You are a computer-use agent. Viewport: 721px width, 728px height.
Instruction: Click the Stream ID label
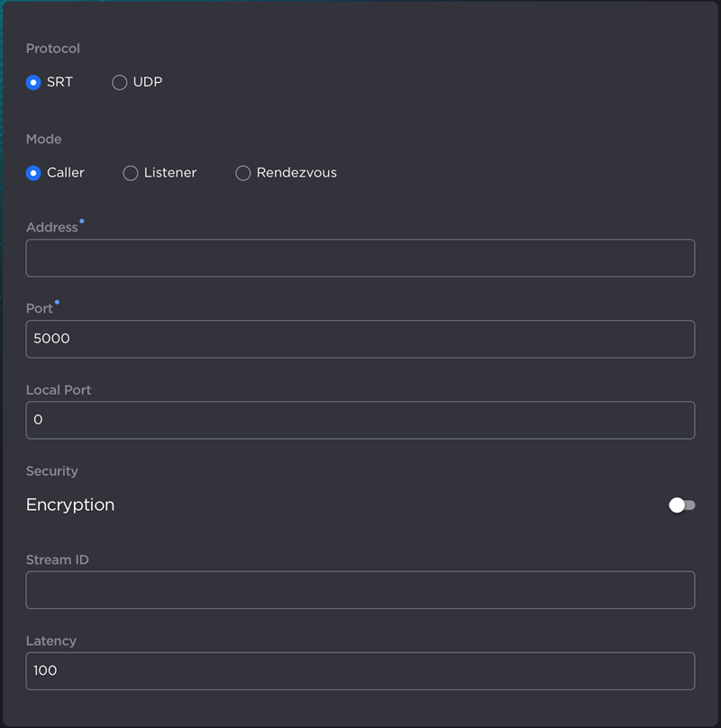click(x=57, y=560)
